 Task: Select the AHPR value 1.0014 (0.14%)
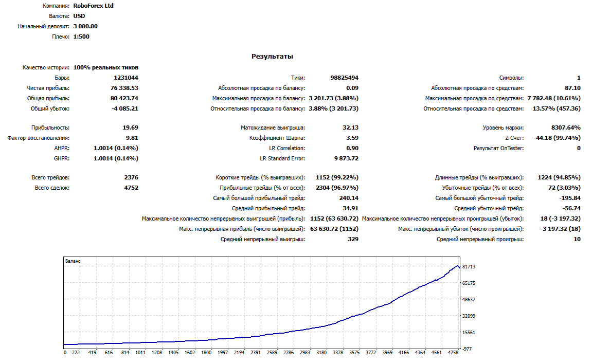[x=116, y=148]
